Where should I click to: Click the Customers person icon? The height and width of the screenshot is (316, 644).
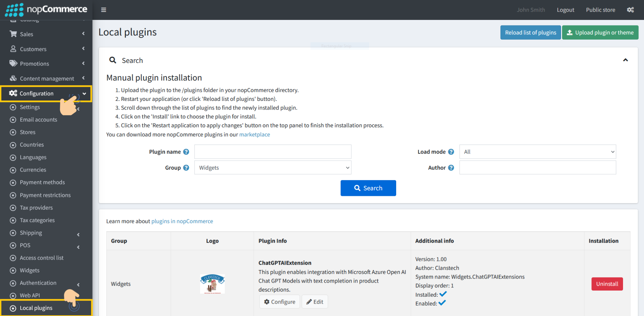pyautogui.click(x=13, y=49)
